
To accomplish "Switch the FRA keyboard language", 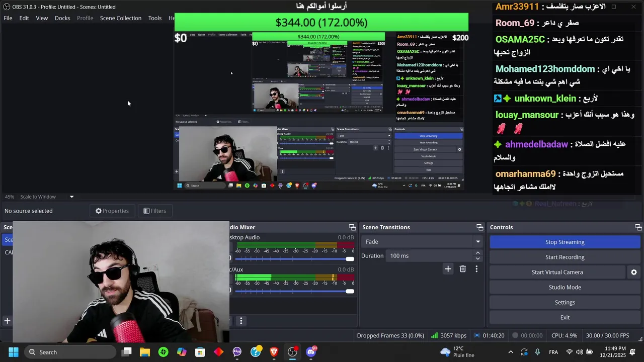I will pos(553,352).
